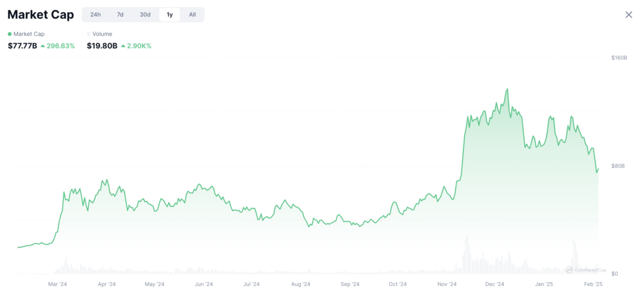This screenshot has height=303, width=644.
Task: Click the Mar '24 x-axis label
Action: coord(57,284)
